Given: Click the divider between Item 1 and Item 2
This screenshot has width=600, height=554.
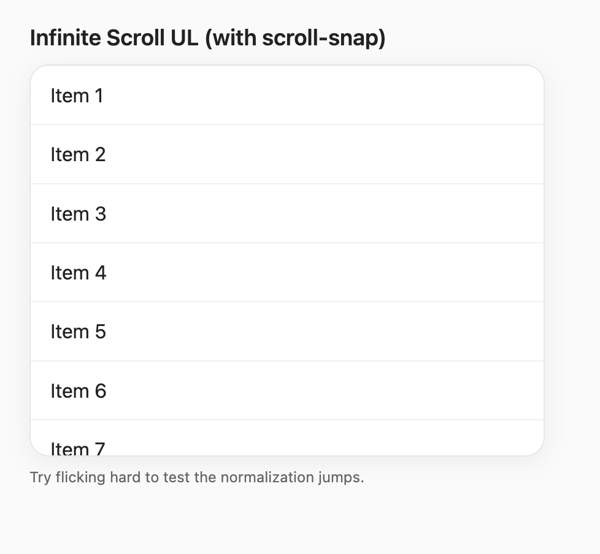Looking at the screenshot, I should click(287, 125).
